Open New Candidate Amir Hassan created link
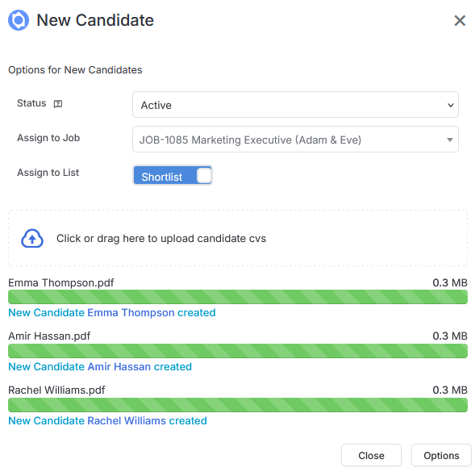475x476 pixels. coord(100,367)
